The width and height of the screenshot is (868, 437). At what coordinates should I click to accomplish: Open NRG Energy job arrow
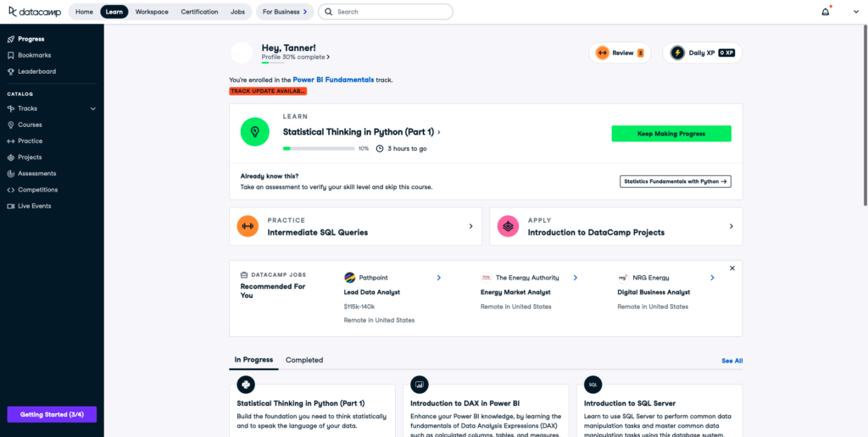coord(712,278)
